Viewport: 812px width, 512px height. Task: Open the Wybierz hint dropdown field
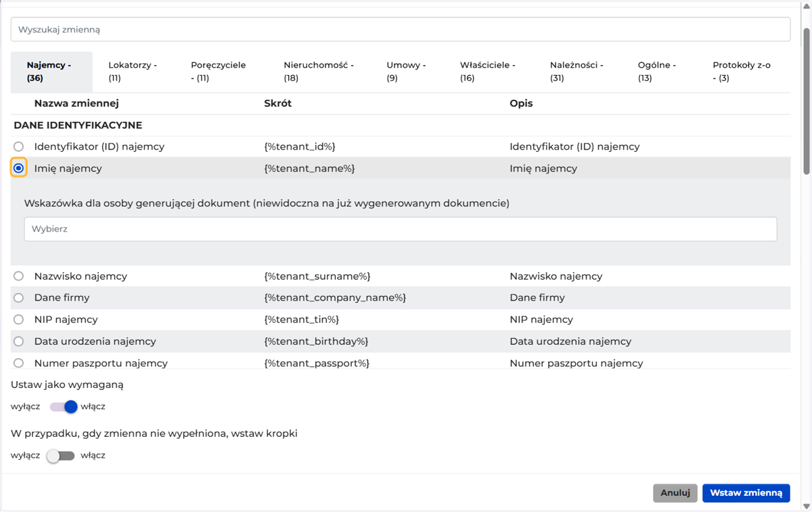[401, 229]
